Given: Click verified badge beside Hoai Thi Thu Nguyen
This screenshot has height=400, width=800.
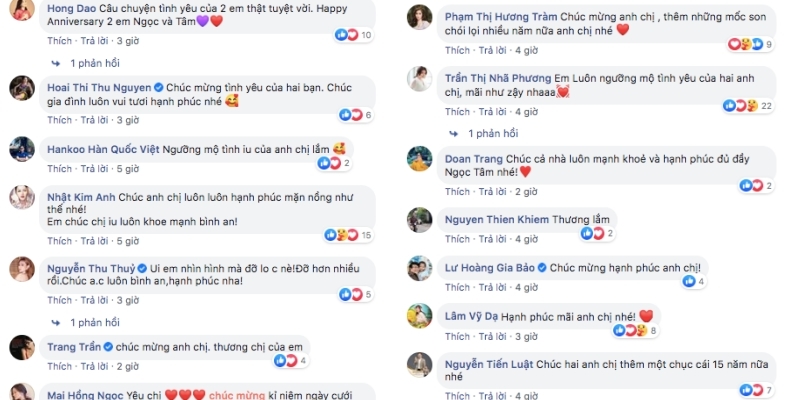Looking at the screenshot, I should [x=159, y=87].
